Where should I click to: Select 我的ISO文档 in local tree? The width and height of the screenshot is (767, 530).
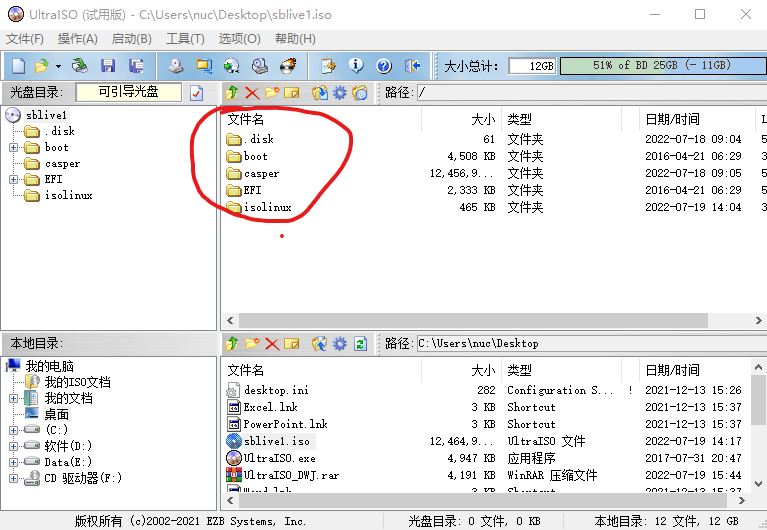[x=77, y=382]
